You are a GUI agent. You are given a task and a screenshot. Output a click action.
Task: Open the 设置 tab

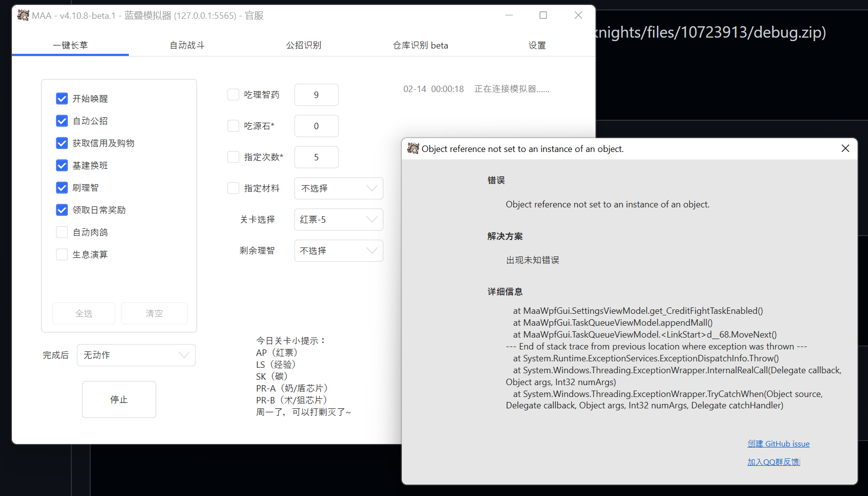[537, 45]
